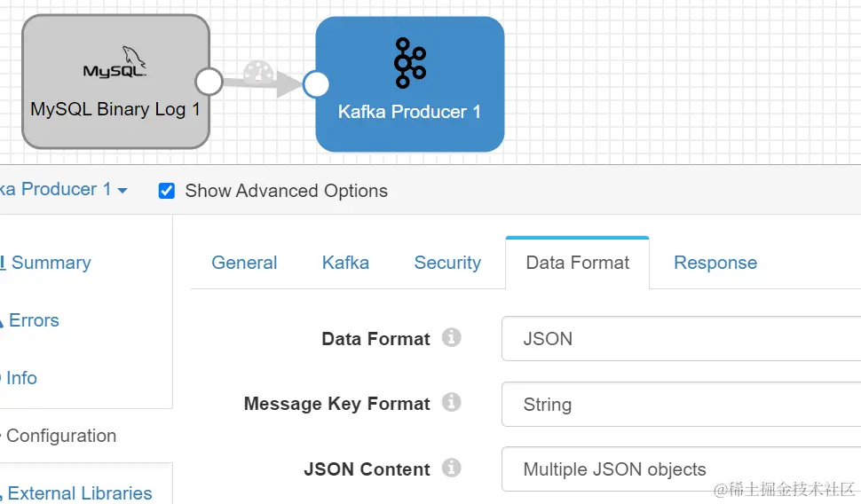Select the MySQL Binary Log 1 stage
The image size is (861, 504).
115,110
